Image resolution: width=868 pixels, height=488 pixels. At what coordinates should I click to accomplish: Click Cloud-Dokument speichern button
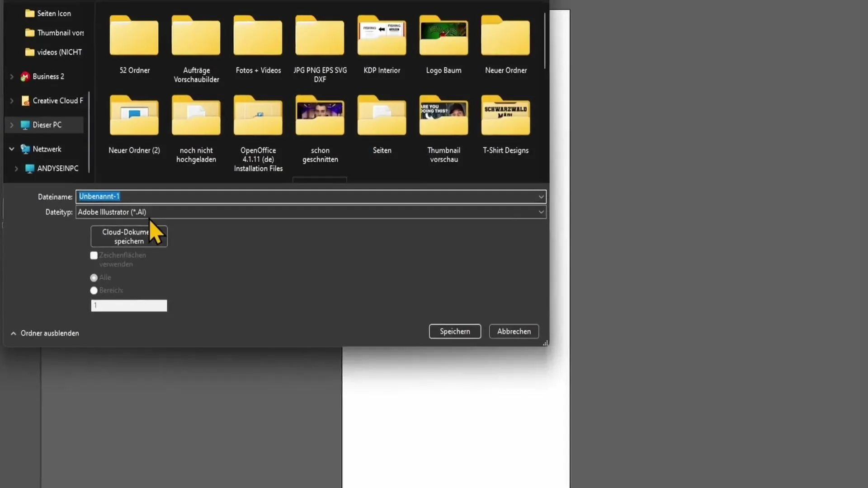128,236
